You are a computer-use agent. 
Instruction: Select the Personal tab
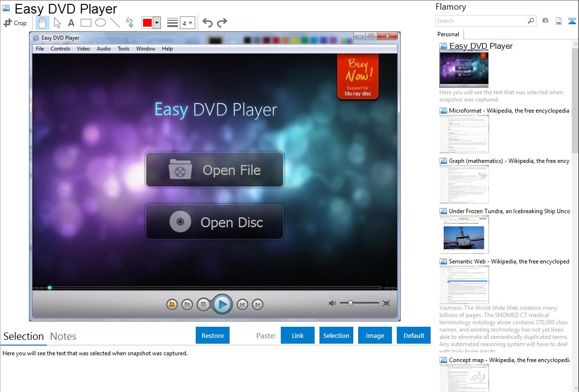coord(449,34)
